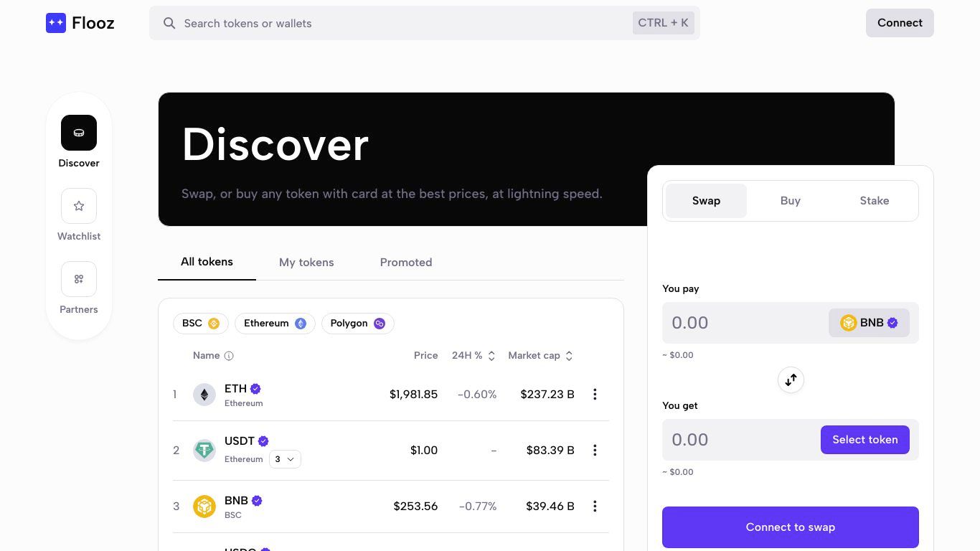980x551 pixels.
Task: Click the You pay amount field
Action: [746, 323]
